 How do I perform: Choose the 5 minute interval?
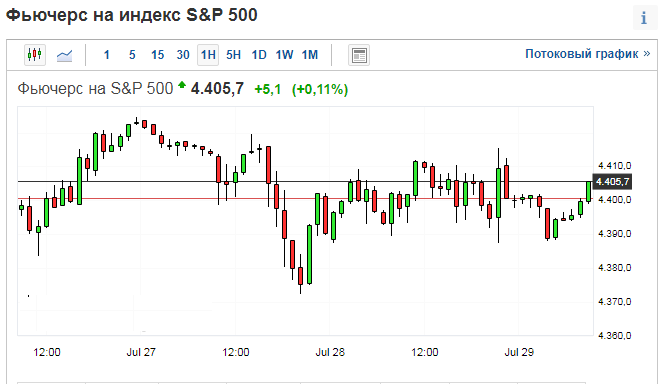132,55
